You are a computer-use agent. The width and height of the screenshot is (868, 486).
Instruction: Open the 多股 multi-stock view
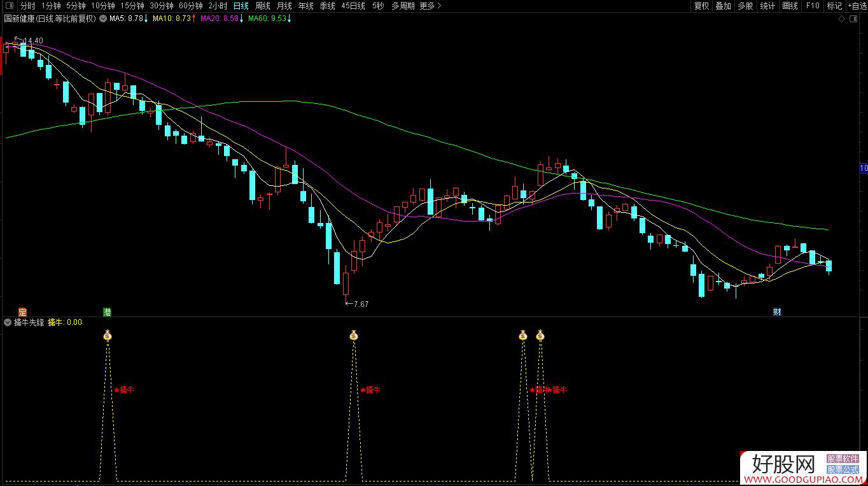coord(745,6)
